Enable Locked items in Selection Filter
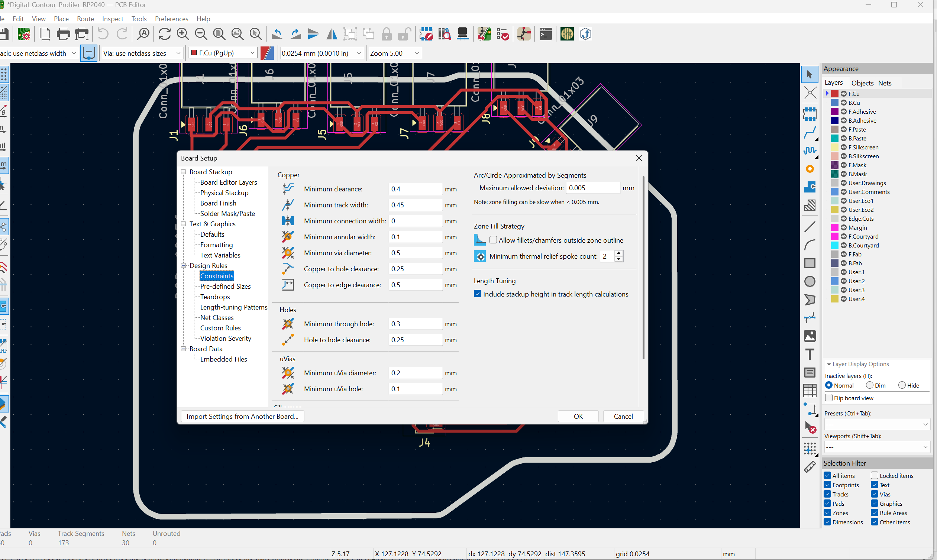 coord(874,476)
